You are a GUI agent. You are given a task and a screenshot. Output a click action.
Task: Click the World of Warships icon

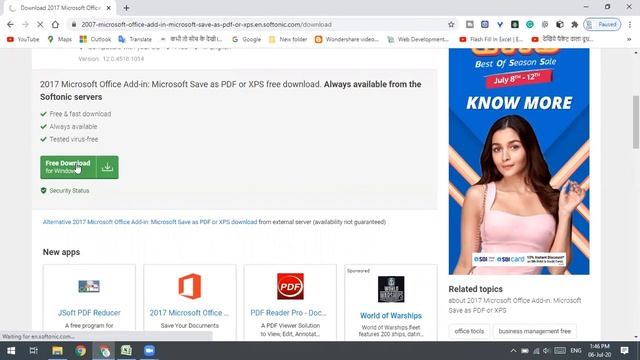pyautogui.click(x=391, y=289)
